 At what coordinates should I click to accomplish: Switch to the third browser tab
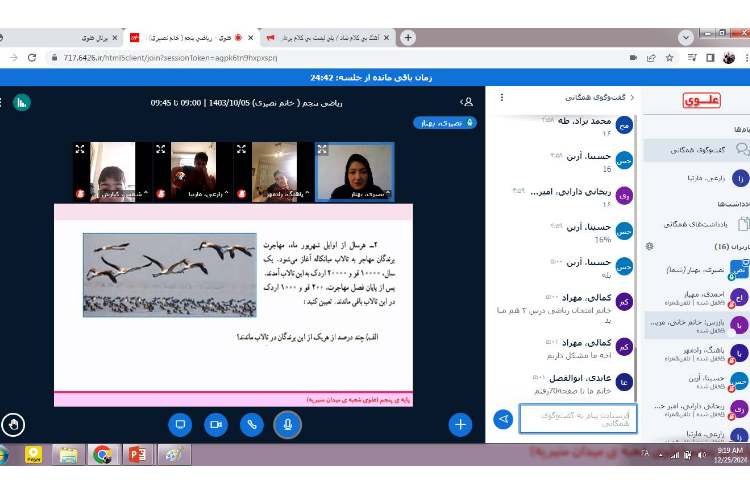(330, 38)
